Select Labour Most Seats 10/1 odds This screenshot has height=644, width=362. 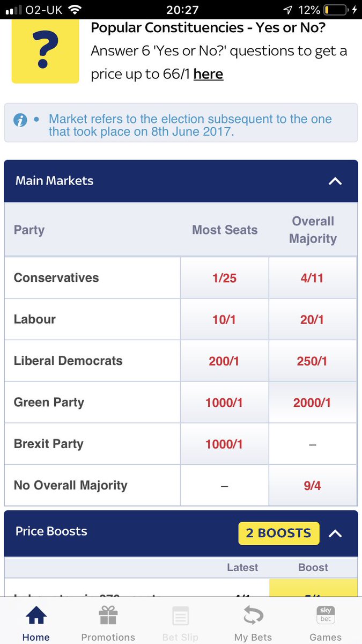tap(224, 319)
